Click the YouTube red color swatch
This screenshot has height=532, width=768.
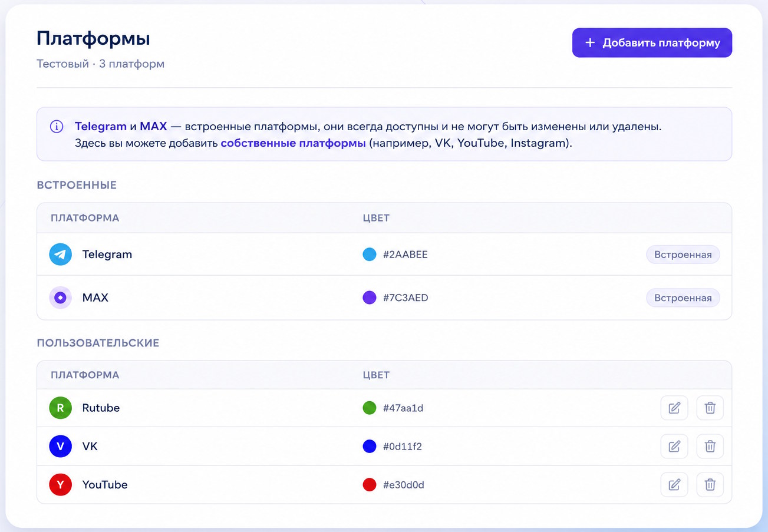coord(370,485)
